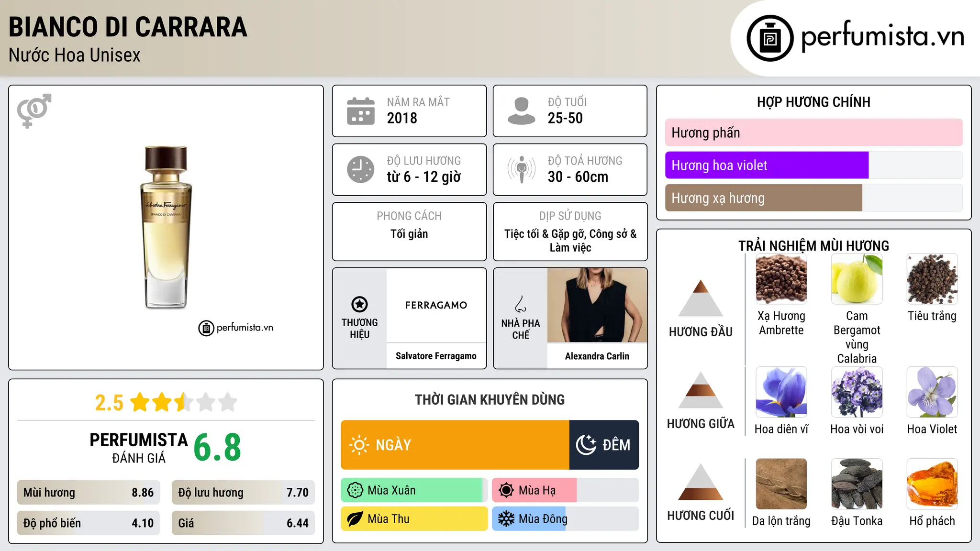Click the perfumista.vn logo in the header

(856, 38)
